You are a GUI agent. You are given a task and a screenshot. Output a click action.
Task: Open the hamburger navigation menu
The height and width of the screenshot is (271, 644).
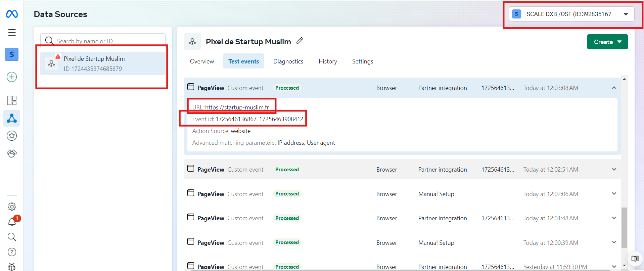click(x=12, y=33)
